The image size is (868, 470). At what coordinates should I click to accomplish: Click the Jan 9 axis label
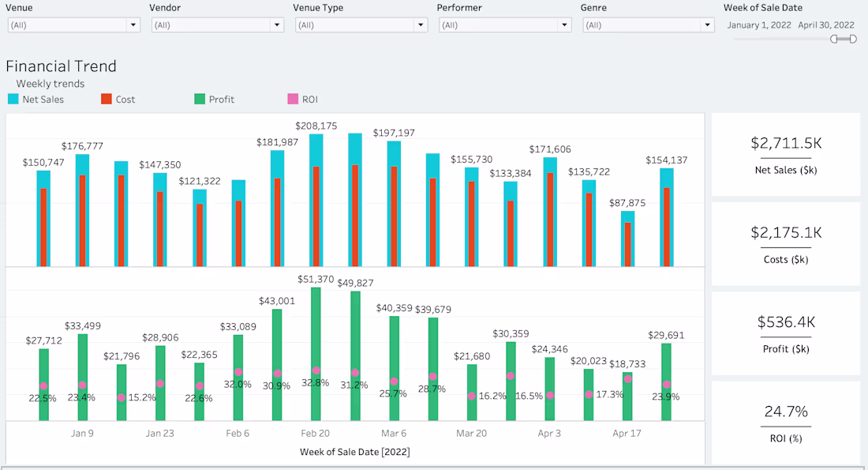[82, 434]
